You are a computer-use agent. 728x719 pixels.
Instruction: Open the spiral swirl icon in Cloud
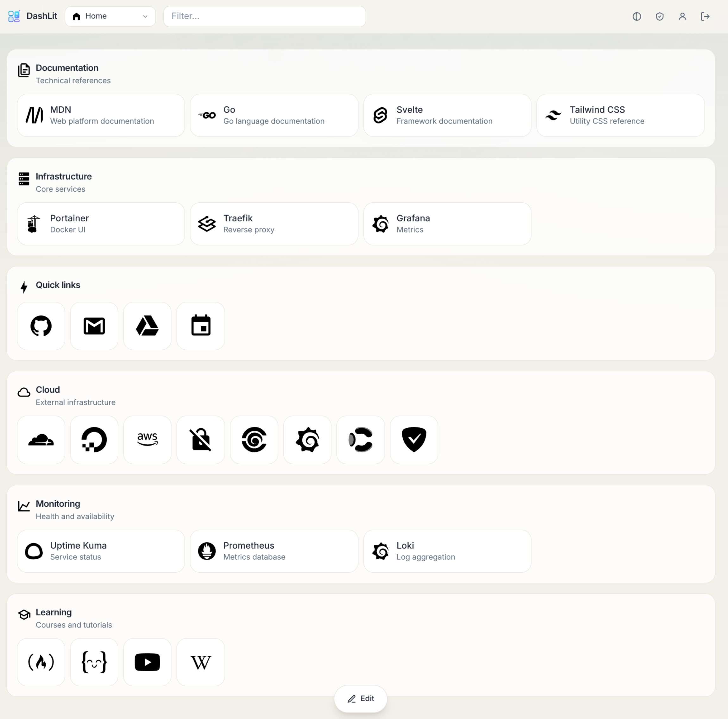pyautogui.click(x=254, y=440)
